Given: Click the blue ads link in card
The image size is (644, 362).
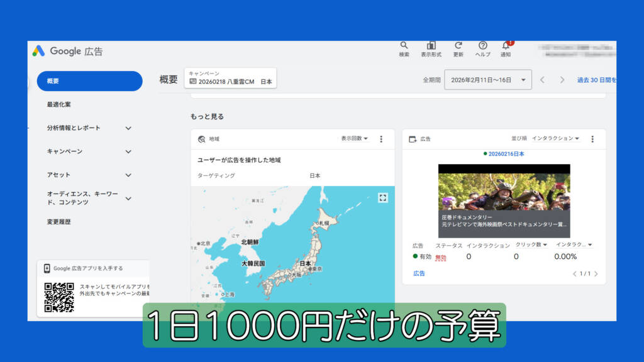Looking at the screenshot, I should [419, 273].
